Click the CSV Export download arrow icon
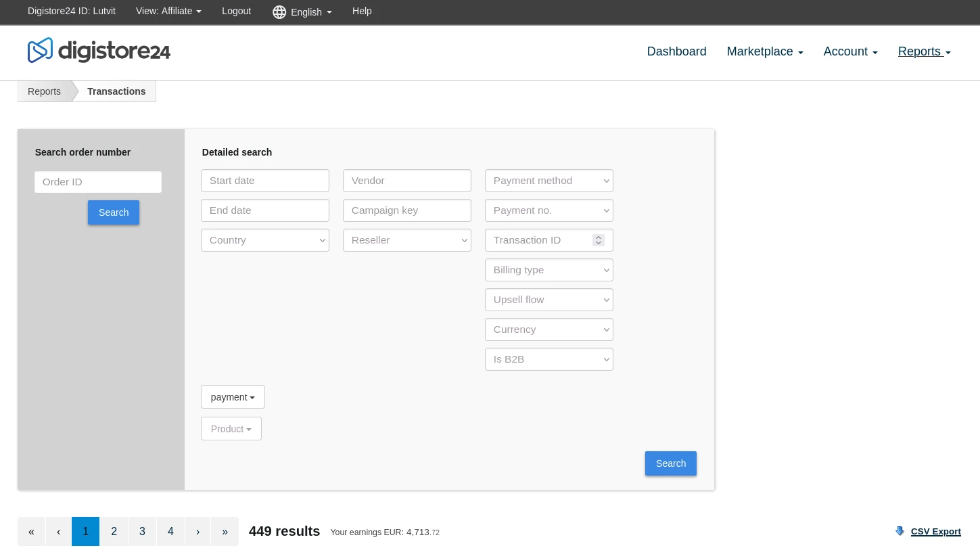This screenshot has height=550, width=980. (900, 531)
